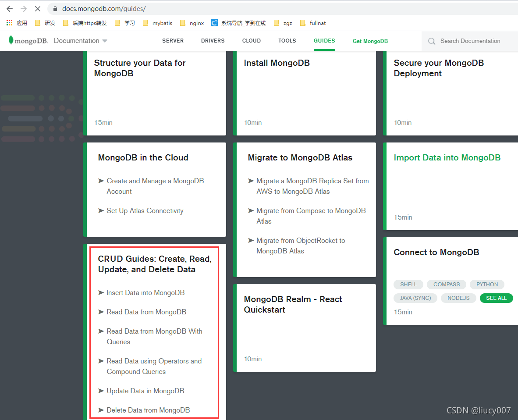518x420 pixels.
Task: Click the browser forward arrow
Action: (24, 9)
